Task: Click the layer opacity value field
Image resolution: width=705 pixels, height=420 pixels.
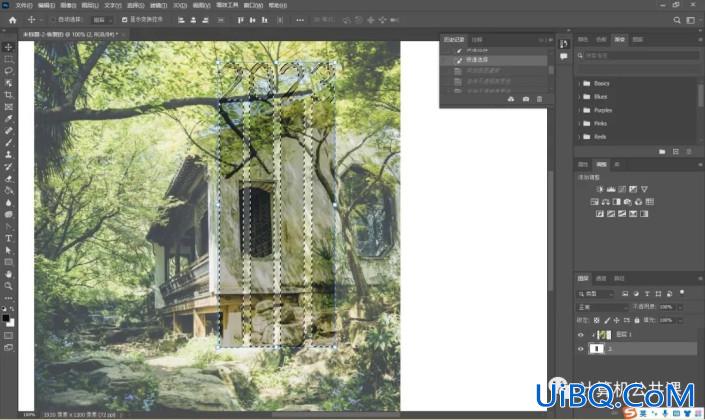Action: click(x=667, y=308)
